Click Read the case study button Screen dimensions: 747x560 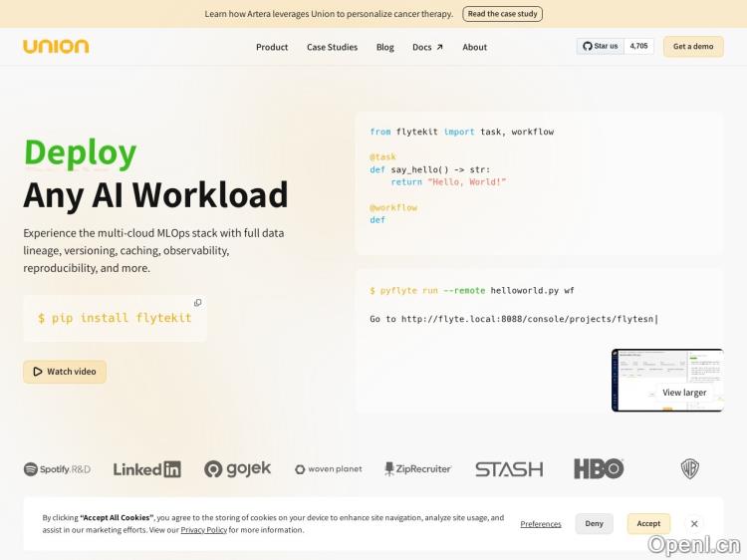[502, 14]
